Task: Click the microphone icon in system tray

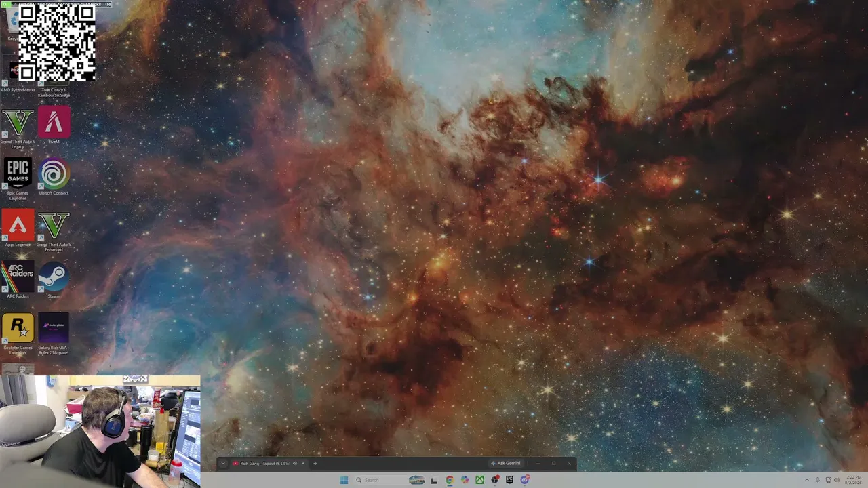Action: coord(818,480)
